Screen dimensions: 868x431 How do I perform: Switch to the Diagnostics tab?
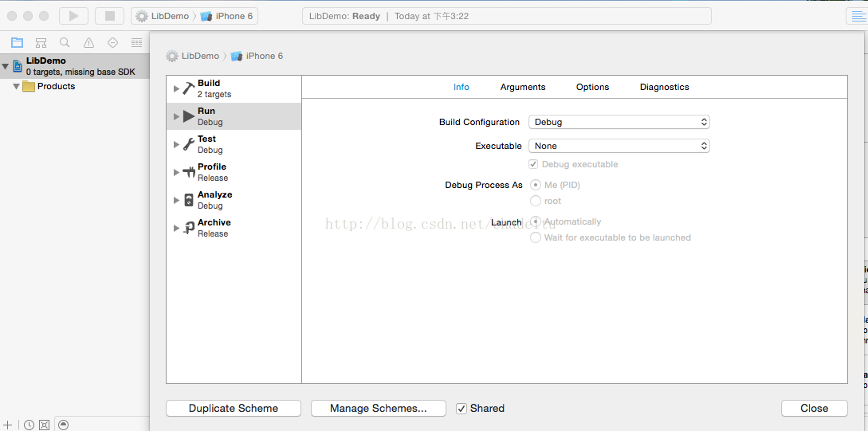[x=664, y=87]
